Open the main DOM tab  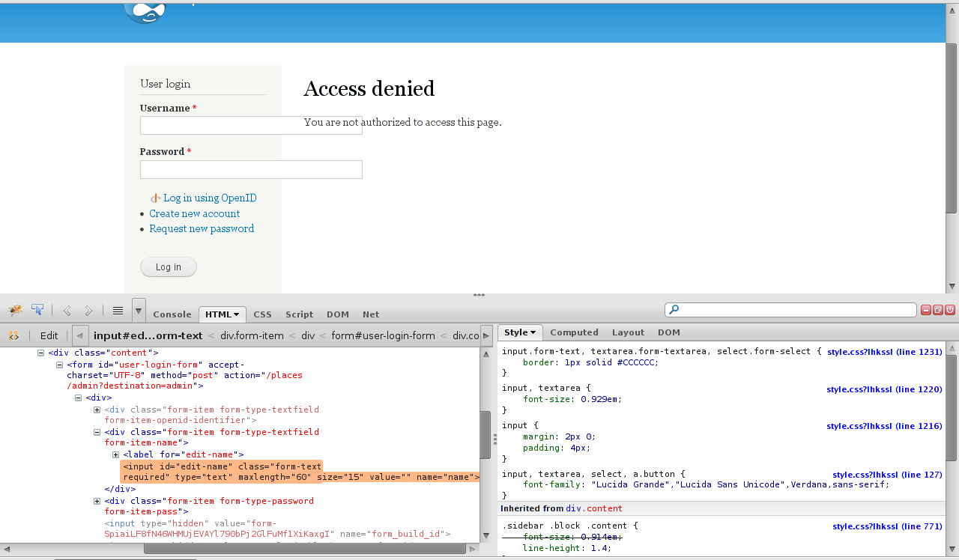(x=338, y=314)
